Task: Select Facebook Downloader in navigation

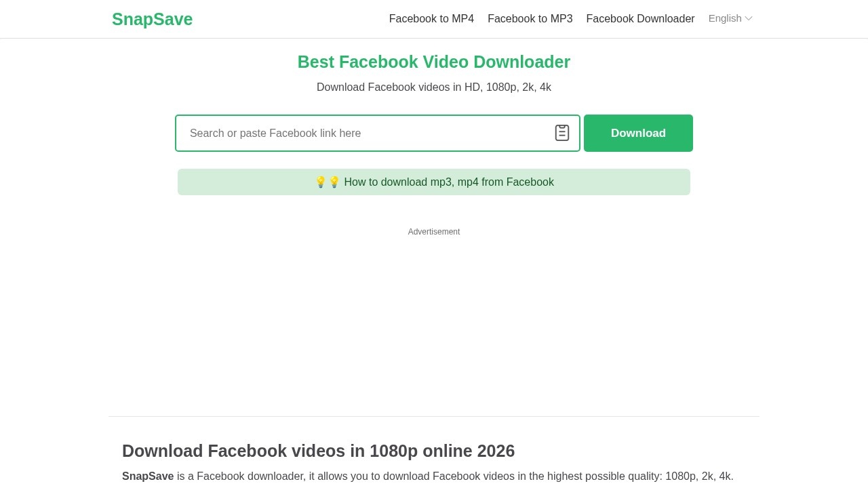Action: point(640,19)
